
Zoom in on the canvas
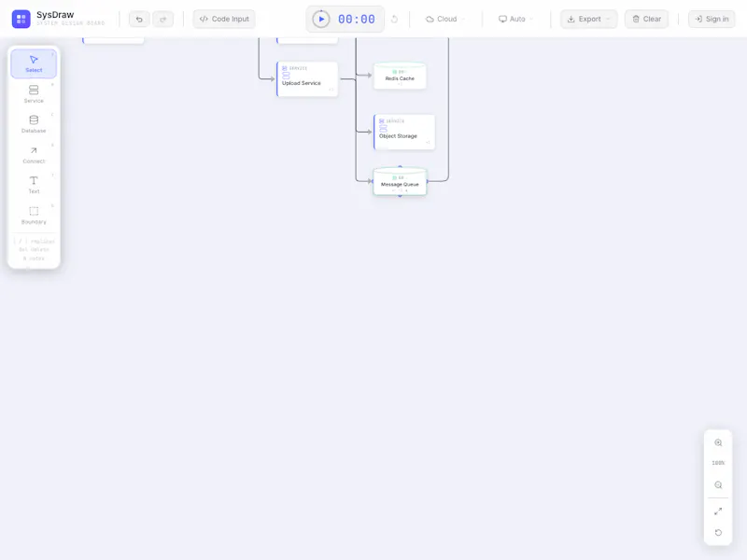[x=718, y=442]
